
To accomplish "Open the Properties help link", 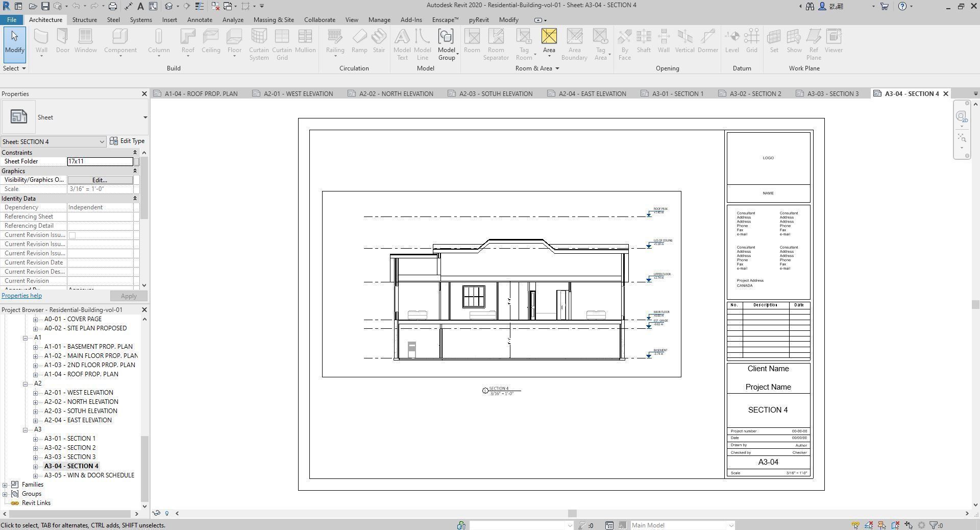I will 21,296.
